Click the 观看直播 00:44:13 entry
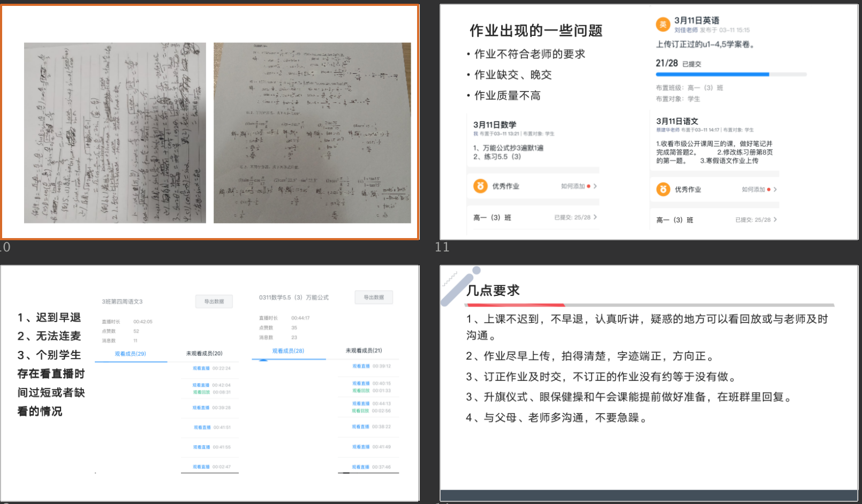862x504 pixels. pos(371,403)
